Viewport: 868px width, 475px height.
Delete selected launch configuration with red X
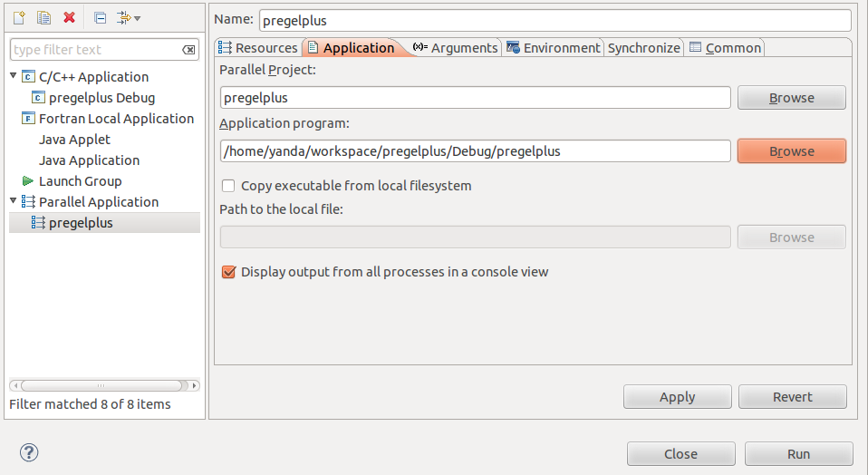(x=69, y=18)
